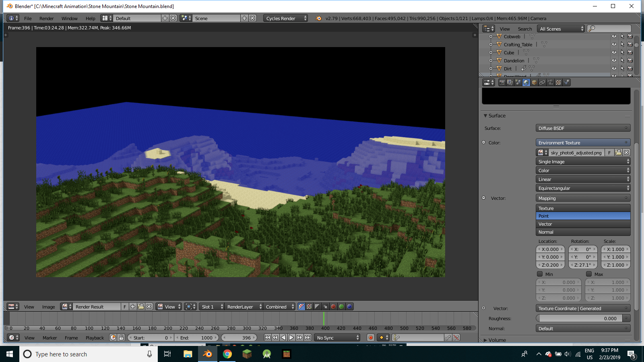Display only the Red channel
Screen dimensions: 644x362
[333, 306]
